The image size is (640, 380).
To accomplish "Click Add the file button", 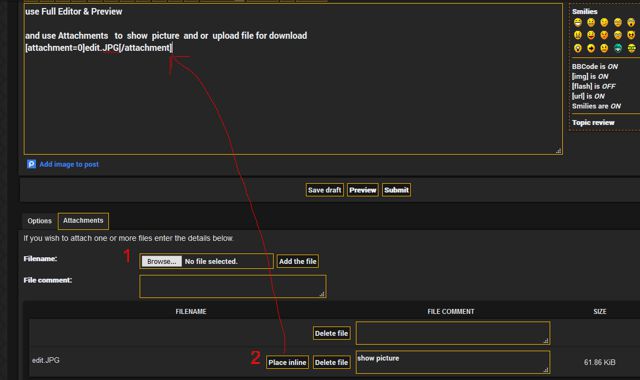I will [x=298, y=261].
